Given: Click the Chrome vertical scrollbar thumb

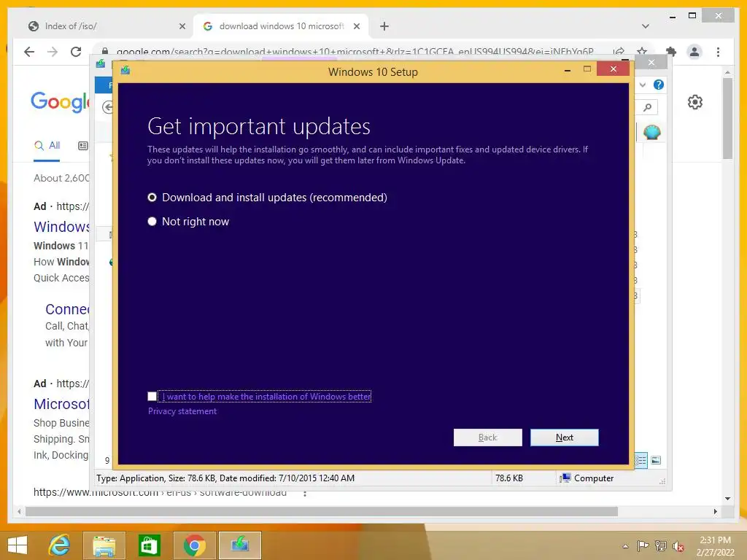Looking at the screenshot, I should pos(727,118).
